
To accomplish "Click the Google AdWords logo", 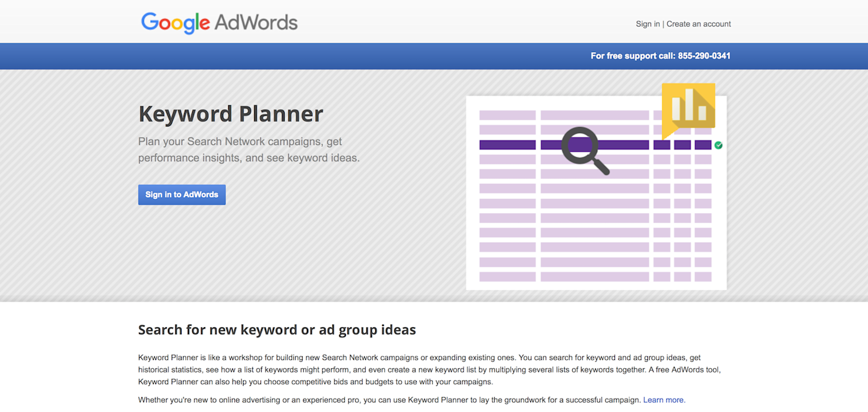I will coord(219,22).
